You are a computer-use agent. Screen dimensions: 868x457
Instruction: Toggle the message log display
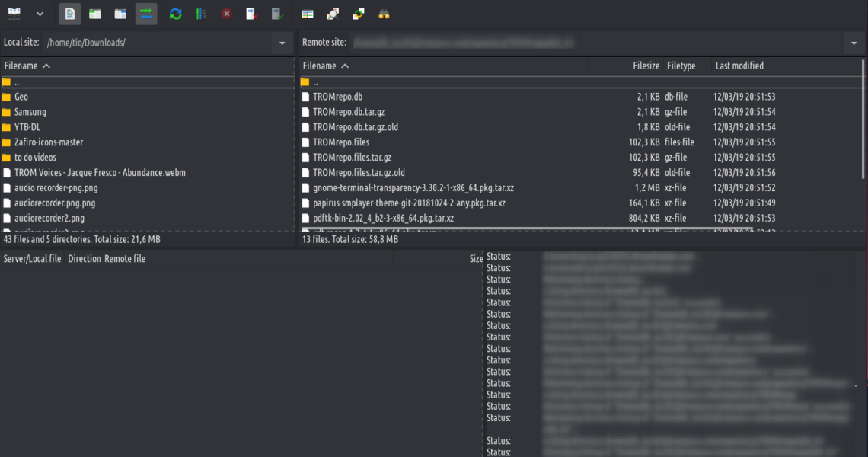[70, 14]
